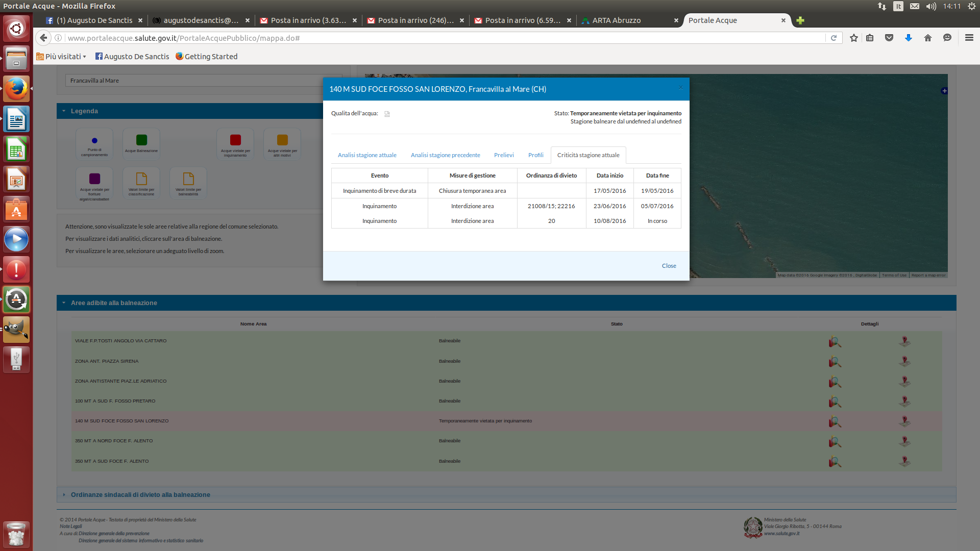
Task: Click magnifier detail icon for VIALE F.P.TOSTI row
Action: (x=835, y=342)
